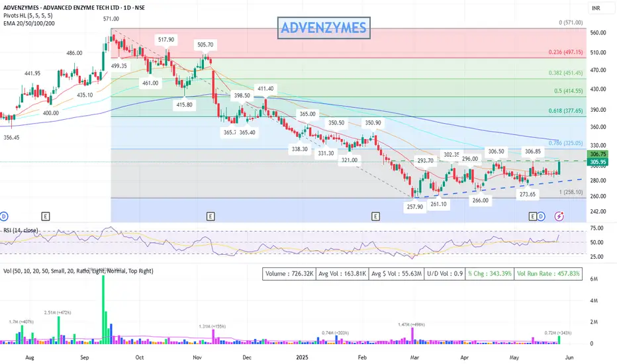The image size is (617, 364).
Task: Click the 261.10 pivot low label
Action: click(438, 204)
